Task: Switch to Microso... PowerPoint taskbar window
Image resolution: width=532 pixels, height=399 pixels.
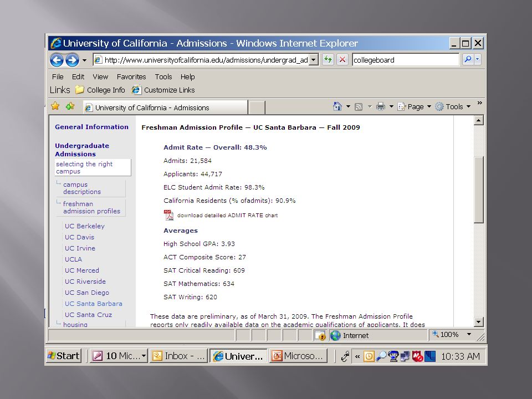Action: pos(298,356)
